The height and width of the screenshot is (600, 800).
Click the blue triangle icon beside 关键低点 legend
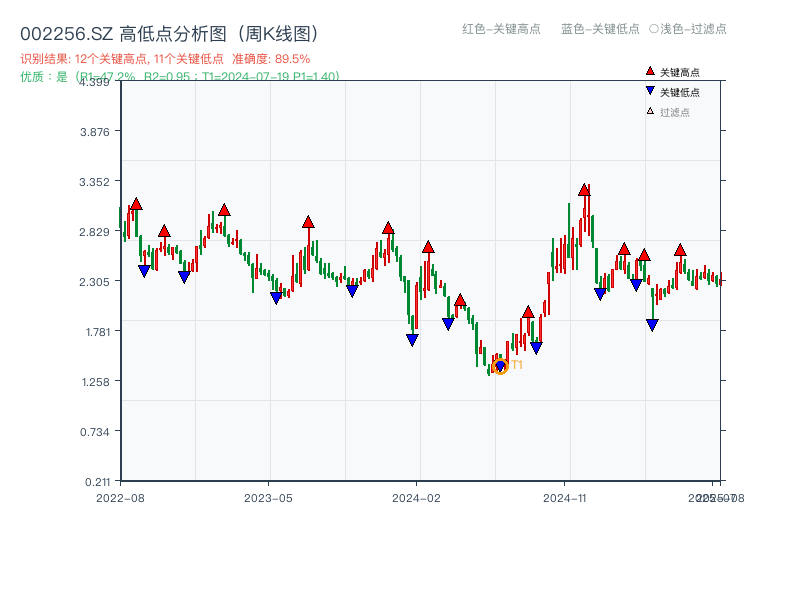point(650,91)
